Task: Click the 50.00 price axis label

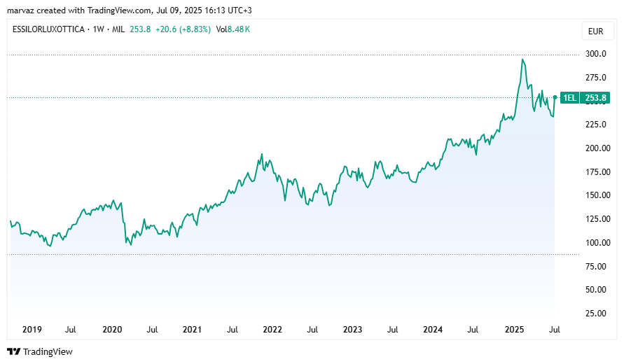Action: [x=596, y=290]
